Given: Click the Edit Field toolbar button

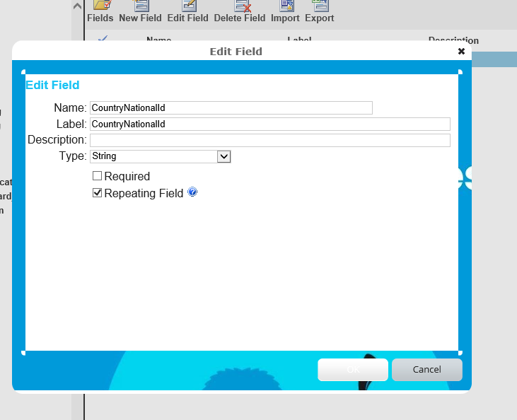Looking at the screenshot, I should [x=188, y=11].
